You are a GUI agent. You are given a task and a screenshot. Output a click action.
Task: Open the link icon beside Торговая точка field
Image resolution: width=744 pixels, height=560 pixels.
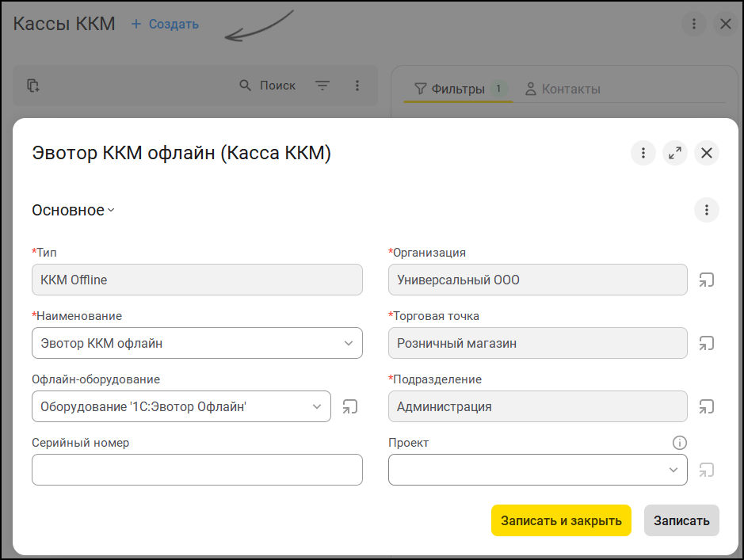[x=706, y=343]
